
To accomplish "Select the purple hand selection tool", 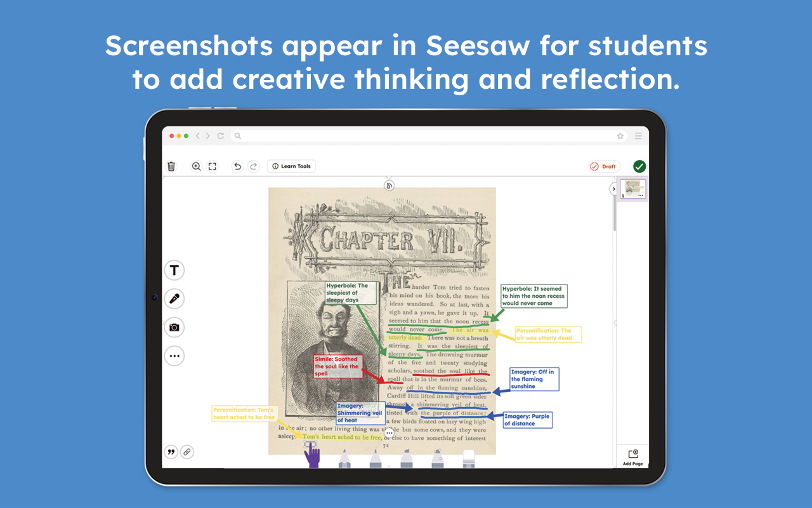I will (313, 457).
